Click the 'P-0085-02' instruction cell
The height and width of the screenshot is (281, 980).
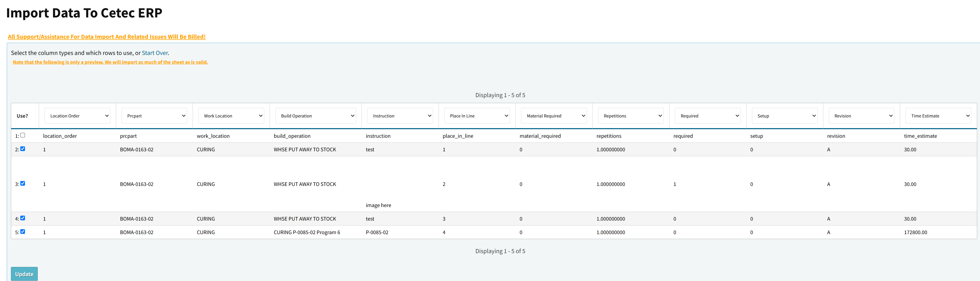pyautogui.click(x=377, y=232)
